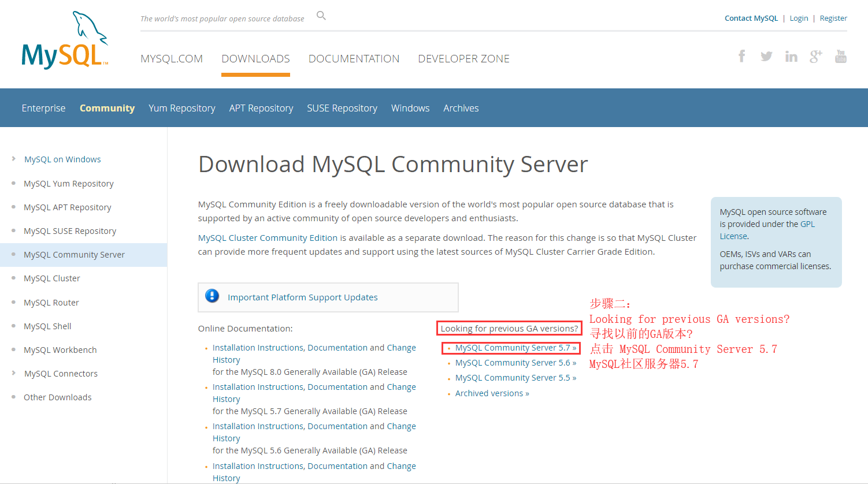Open the Archived versions link
Screen dimensions: 868x484
click(492, 393)
